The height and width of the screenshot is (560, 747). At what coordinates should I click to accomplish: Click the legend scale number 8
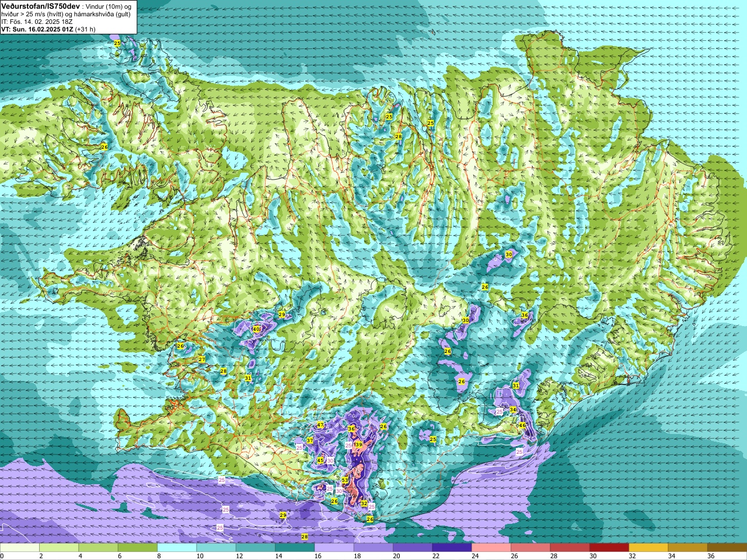pyautogui.click(x=158, y=556)
